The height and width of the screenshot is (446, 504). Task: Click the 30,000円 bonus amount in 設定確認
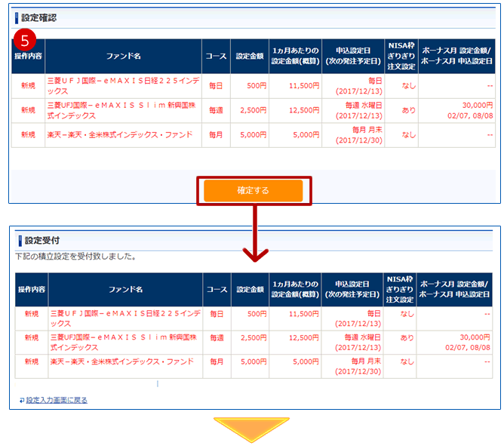[x=478, y=105]
